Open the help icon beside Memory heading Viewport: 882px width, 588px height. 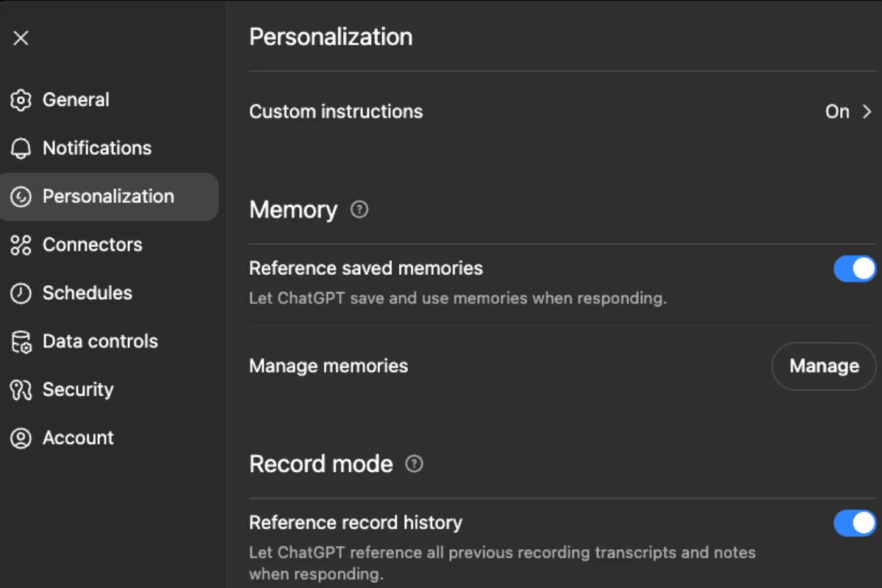pos(359,210)
